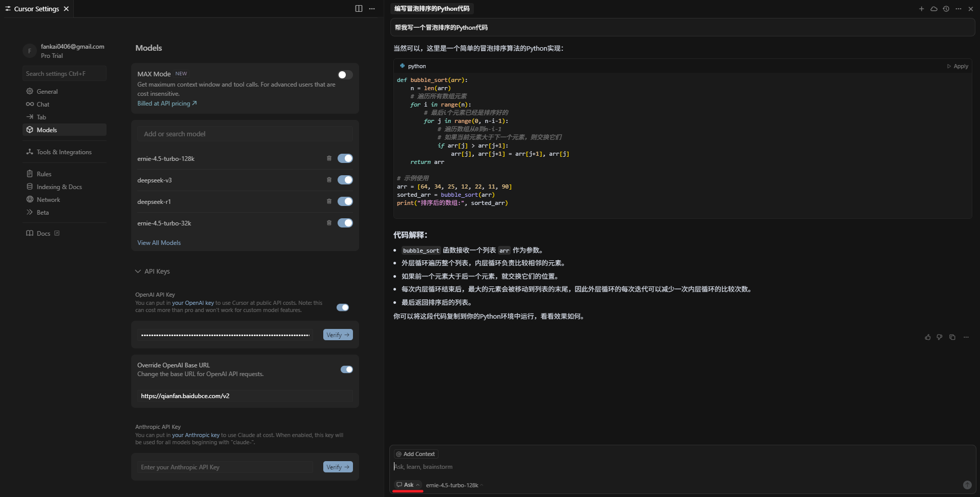980x497 pixels.
Task: Open the ernie-4.5-turbo-128k model selector
Action: [x=454, y=485]
